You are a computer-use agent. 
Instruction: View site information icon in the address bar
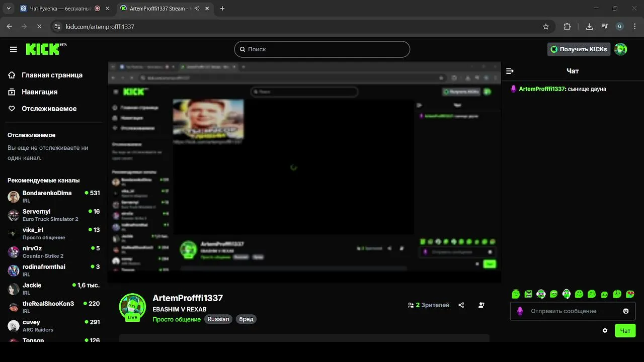[57, 27]
